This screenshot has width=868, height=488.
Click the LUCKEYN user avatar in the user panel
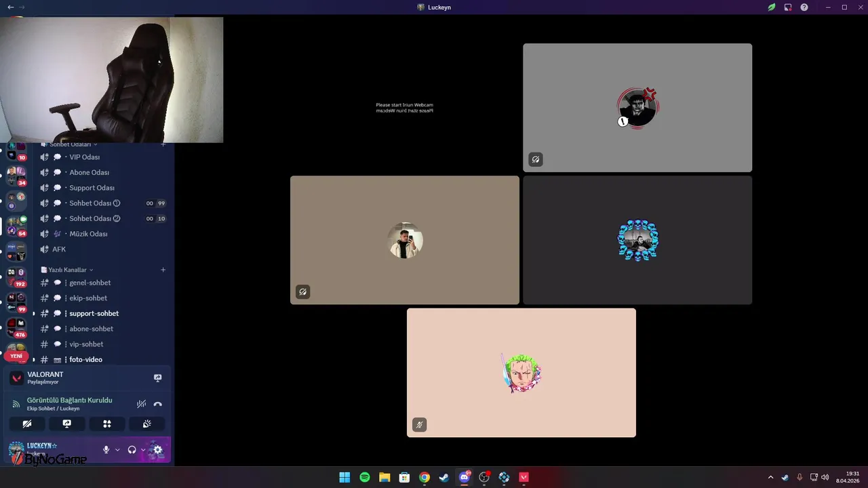coord(16,450)
